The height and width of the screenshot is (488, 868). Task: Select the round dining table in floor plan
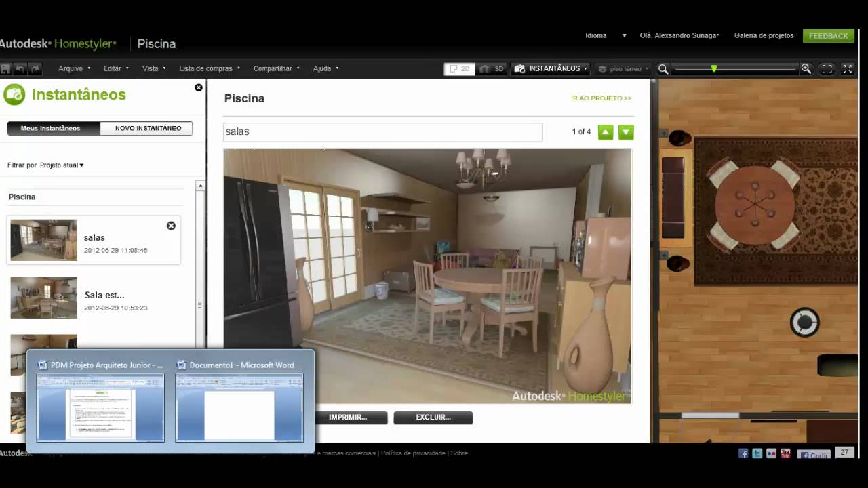[x=755, y=205]
